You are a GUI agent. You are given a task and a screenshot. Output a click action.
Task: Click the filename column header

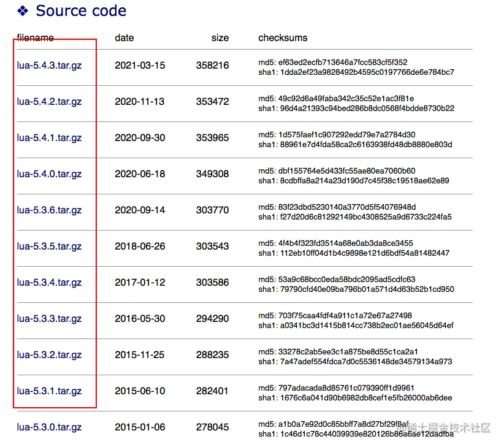pyautogui.click(x=34, y=37)
